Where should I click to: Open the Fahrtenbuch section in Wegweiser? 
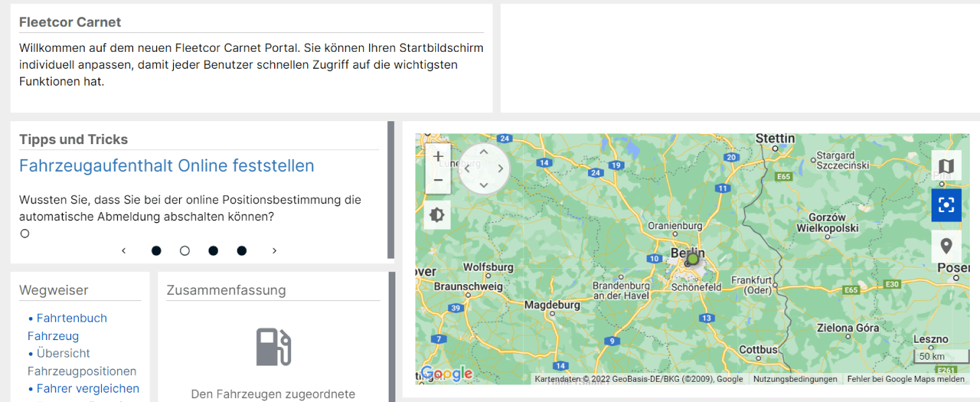point(71,317)
